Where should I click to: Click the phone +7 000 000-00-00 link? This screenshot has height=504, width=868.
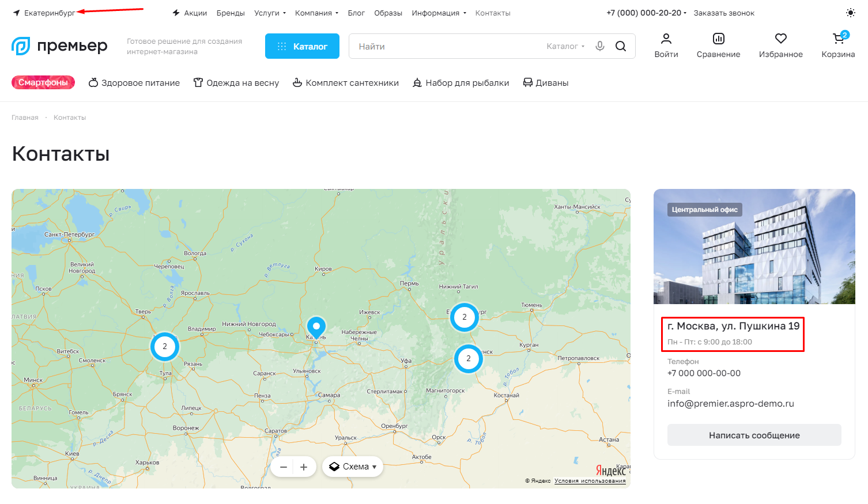[704, 373]
